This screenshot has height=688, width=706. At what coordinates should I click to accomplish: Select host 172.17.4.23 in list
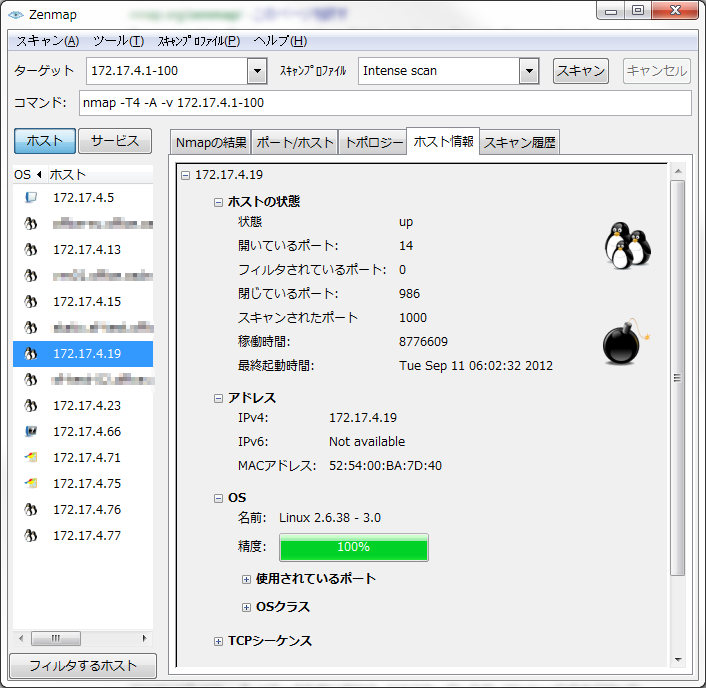click(x=83, y=405)
